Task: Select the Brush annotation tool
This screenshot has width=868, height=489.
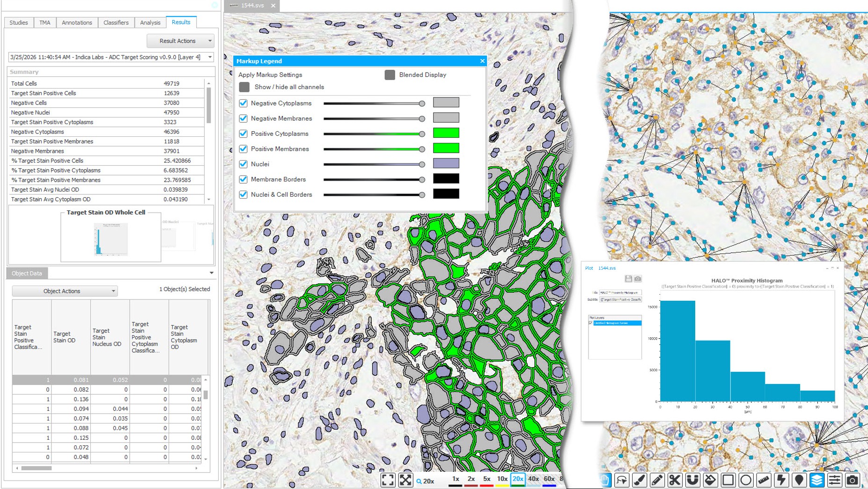Action: [640, 480]
